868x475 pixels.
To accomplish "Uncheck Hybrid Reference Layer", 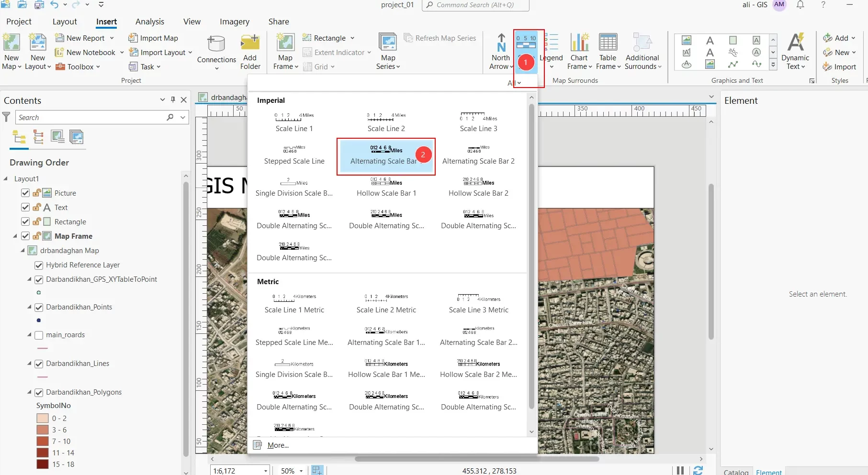I will [39, 265].
